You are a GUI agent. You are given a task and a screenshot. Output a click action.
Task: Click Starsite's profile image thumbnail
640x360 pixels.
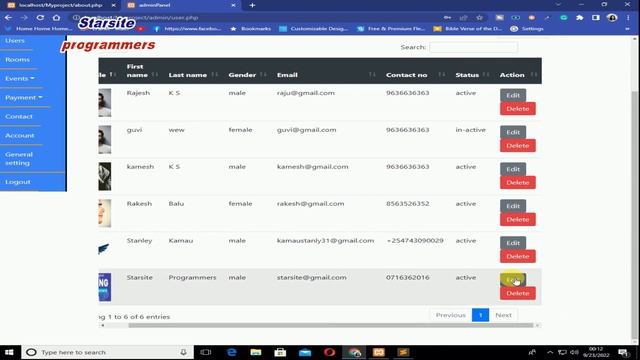104,287
